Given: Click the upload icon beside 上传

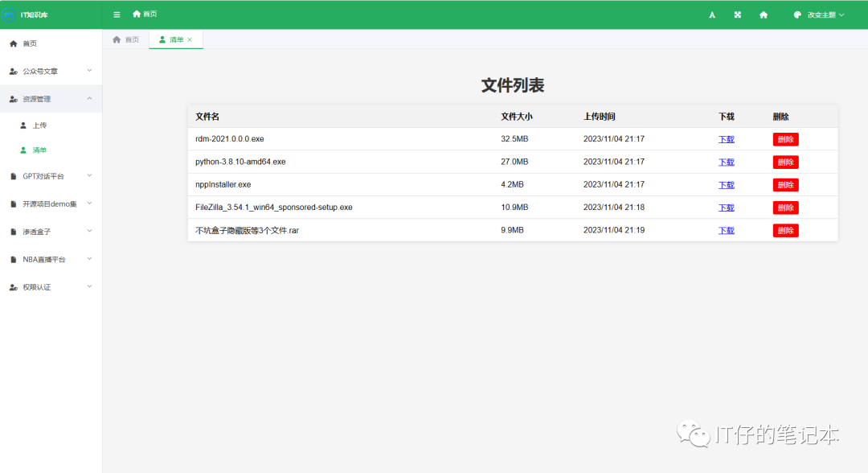Looking at the screenshot, I should click(23, 125).
